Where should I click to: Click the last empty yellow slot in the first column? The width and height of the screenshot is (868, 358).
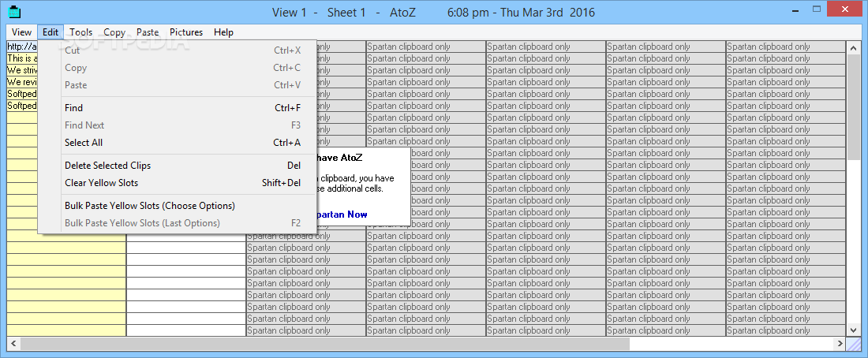[x=66, y=330]
